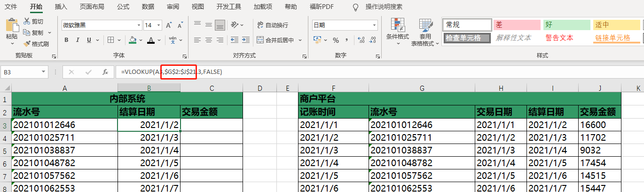The height and width of the screenshot is (192, 644).
Task: Open the number format dropdown 日期
Action: (375, 25)
